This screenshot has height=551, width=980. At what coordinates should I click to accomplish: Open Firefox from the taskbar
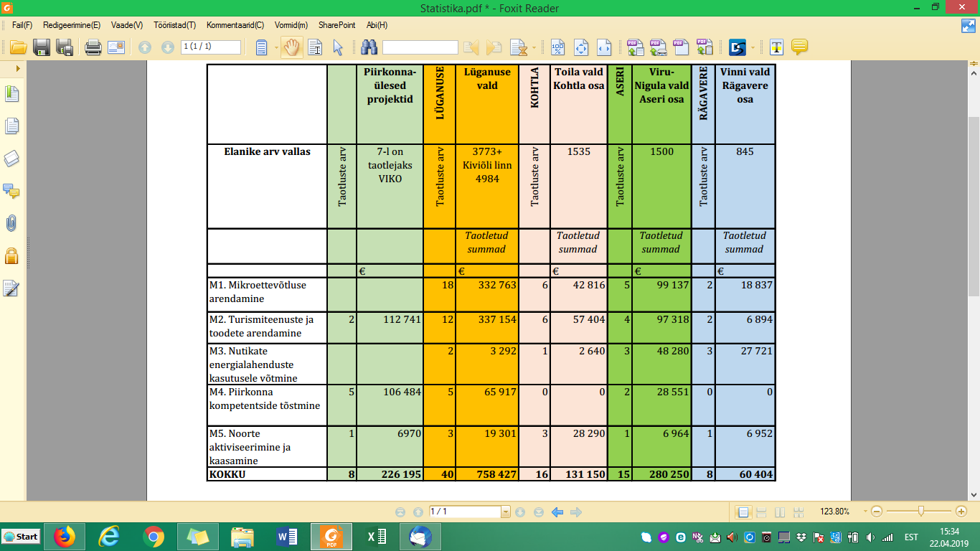(65, 537)
